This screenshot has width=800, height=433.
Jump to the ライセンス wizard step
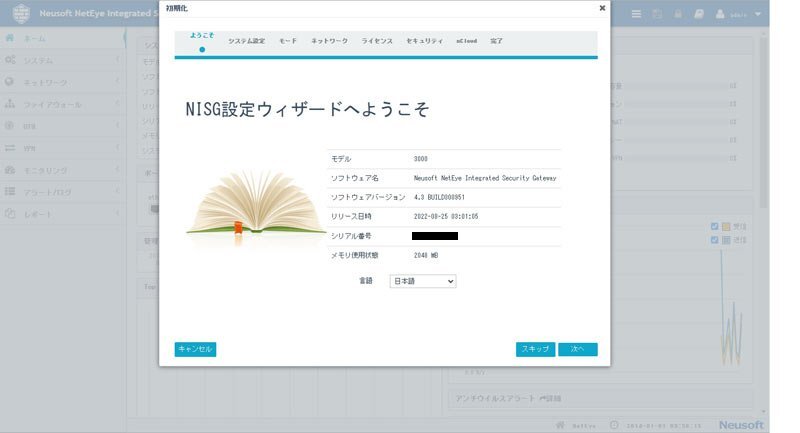pos(377,41)
